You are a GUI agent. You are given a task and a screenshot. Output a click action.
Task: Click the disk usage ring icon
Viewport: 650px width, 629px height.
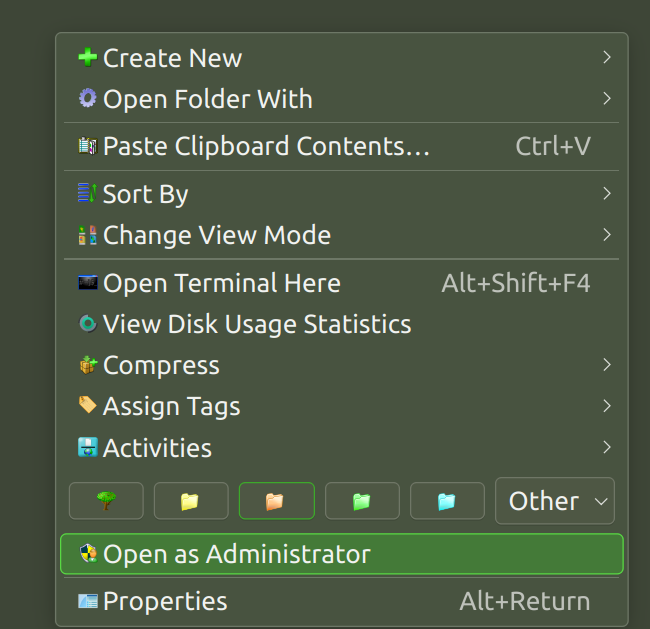(x=87, y=323)
